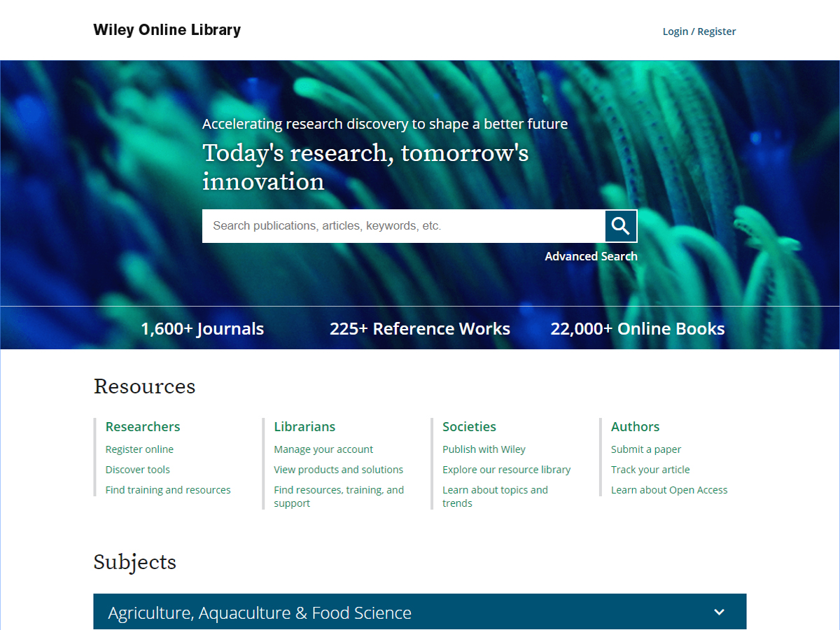Viewport: 840px width, 630px height.
Task: Expand Agriculture, Aquaculture & Food Science chevron
Action: tap(719, 612)
